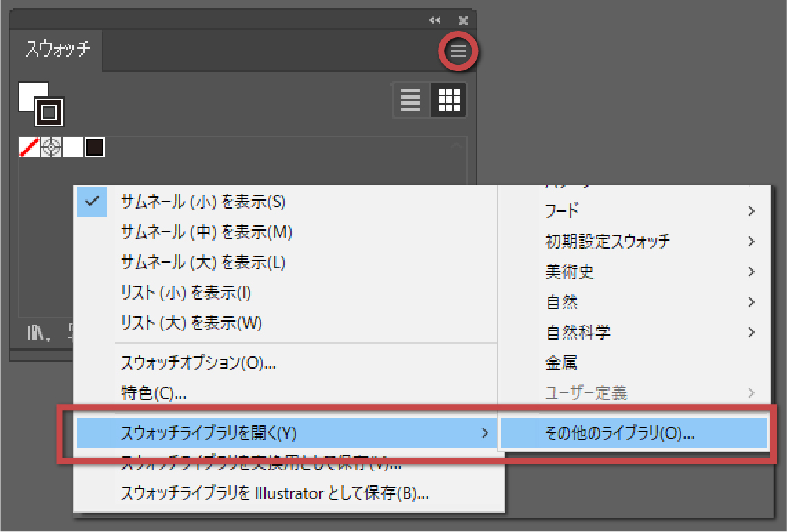Choose 金属 swatch library

click(561, 362)
